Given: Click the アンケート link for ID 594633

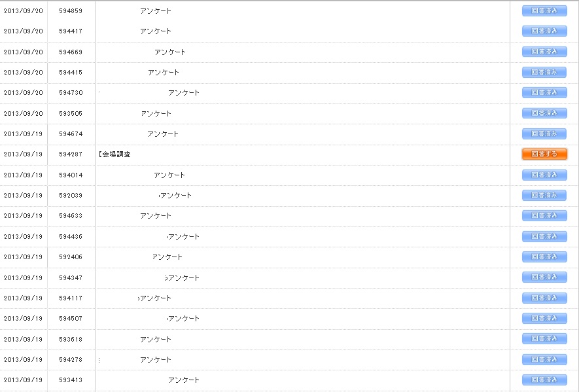Looking at the screenshot, I should point(156,216).
